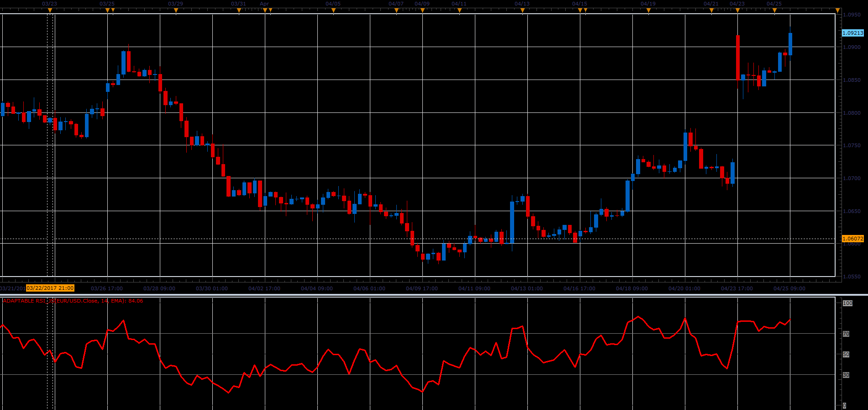Click the orange marker under 04/23
Image resolution: width=868 pixels, height=410 pixels.
pyautogui.click(x=737, y=11)
